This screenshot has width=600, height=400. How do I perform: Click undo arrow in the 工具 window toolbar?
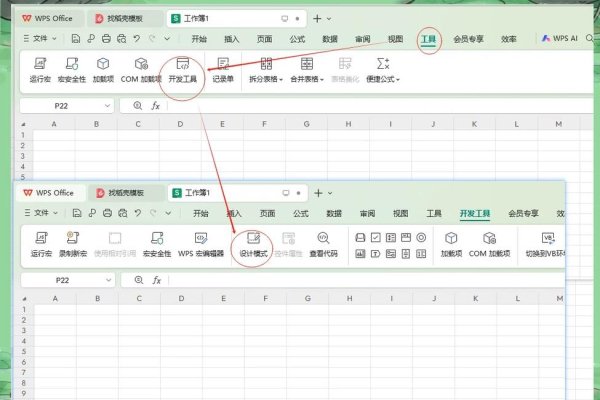tap(137, 38)
